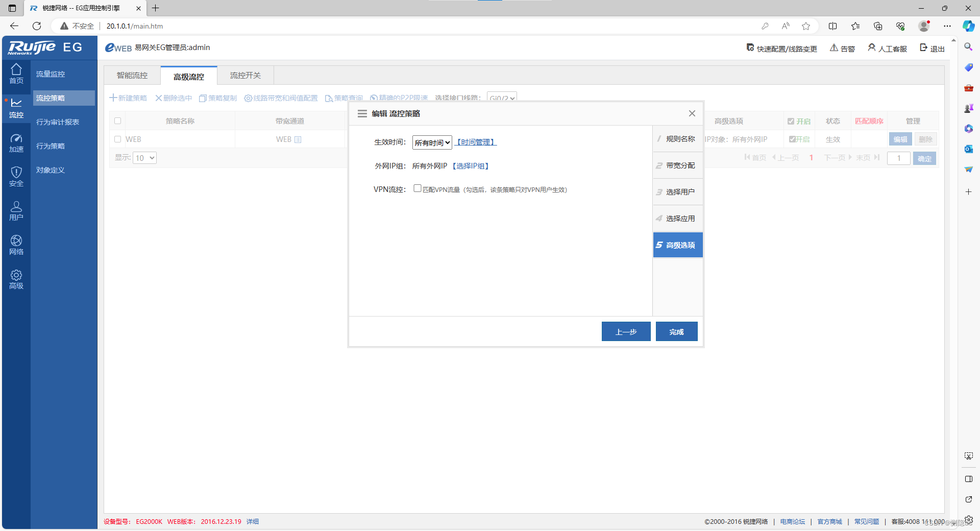Click 新建策略 toolbar button
The image size is (980, 531).
(x=128, y=98)
